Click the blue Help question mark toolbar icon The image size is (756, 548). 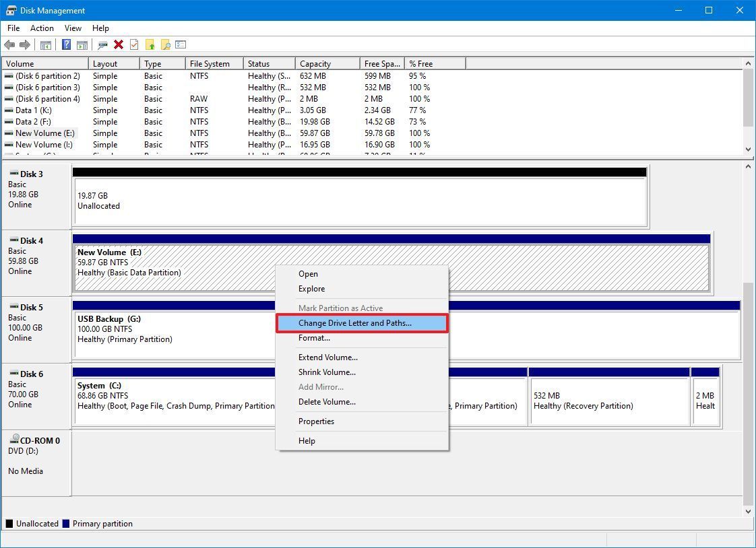pos(66,44)
